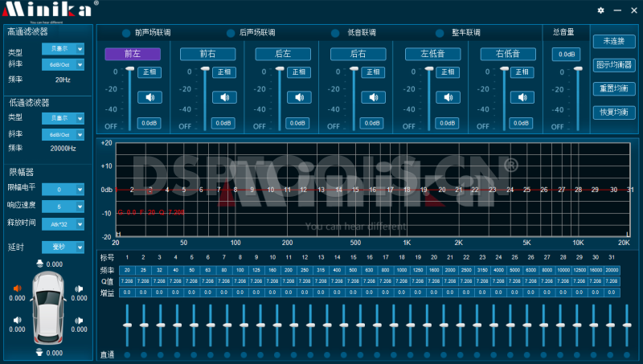Select the bottom subwoofer icon below car
643x364 pixels.
[x=39, y=352]
